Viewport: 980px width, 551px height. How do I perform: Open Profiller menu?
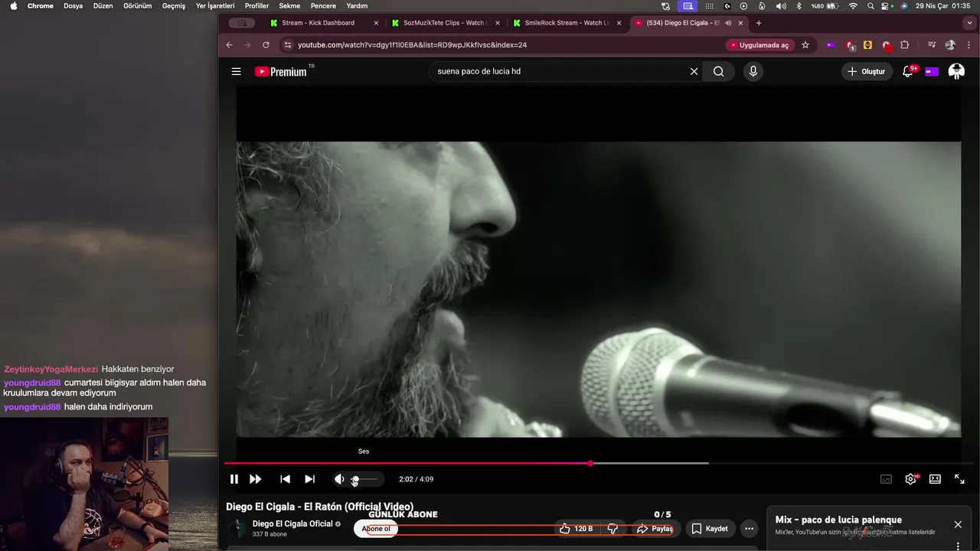tap(256, 5)
